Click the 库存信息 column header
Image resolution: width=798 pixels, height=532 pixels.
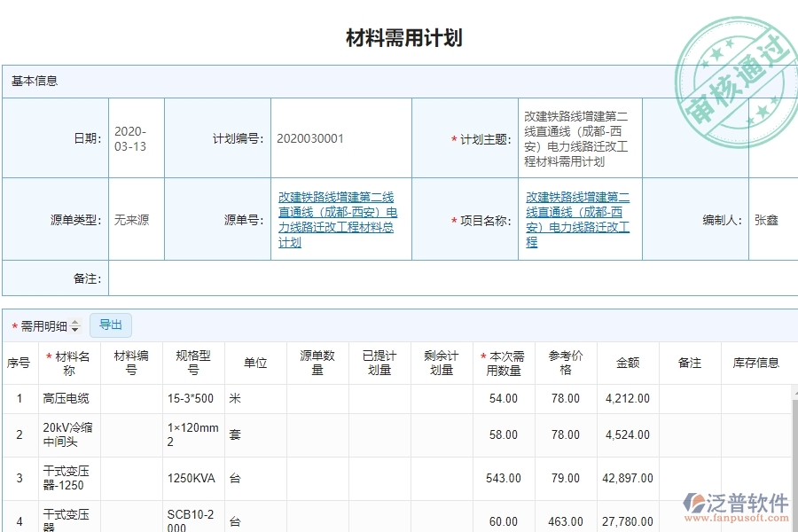pos(756,362)
